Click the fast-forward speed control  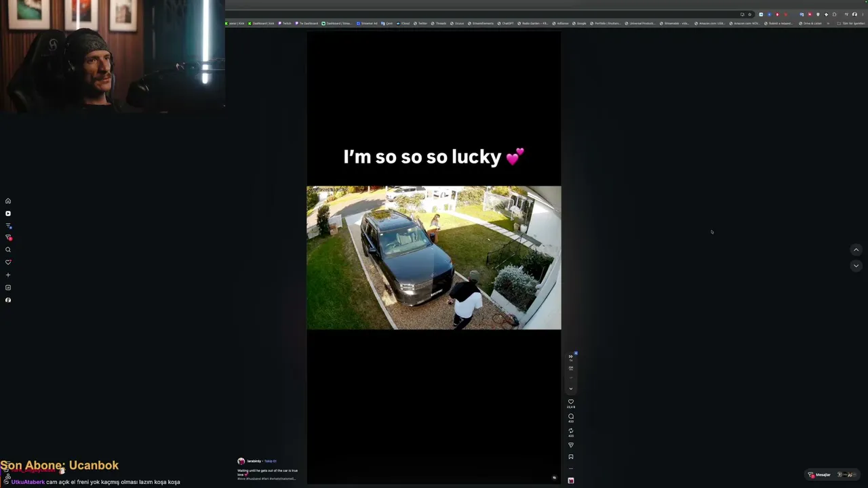click(x=571, y=357)
